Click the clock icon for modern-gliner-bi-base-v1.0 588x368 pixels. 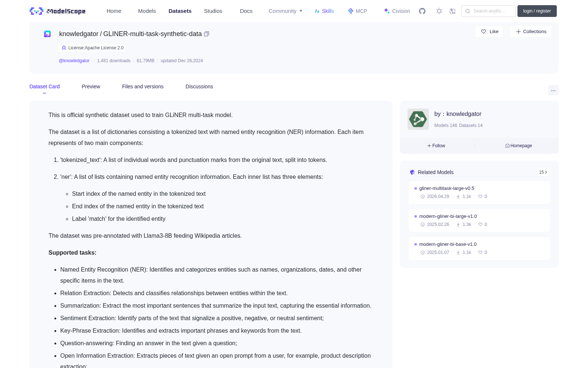pos(423,252)
